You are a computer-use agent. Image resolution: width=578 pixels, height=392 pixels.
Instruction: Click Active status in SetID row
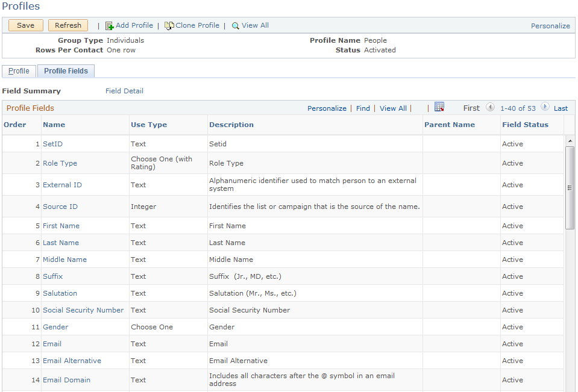(x=512, y=144)
